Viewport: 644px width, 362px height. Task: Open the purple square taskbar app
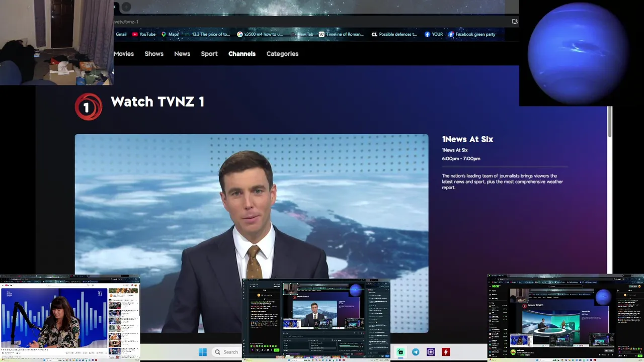(x=431, y=352)
